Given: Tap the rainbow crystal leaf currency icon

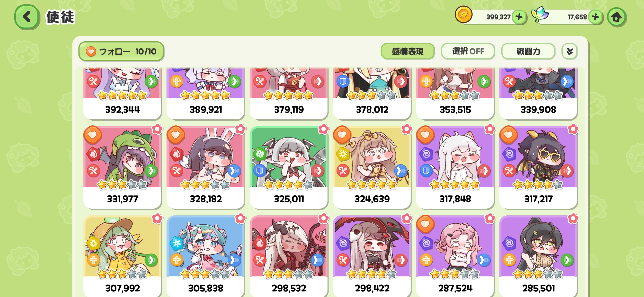Looking at the screenshot, I should (539, 14).
